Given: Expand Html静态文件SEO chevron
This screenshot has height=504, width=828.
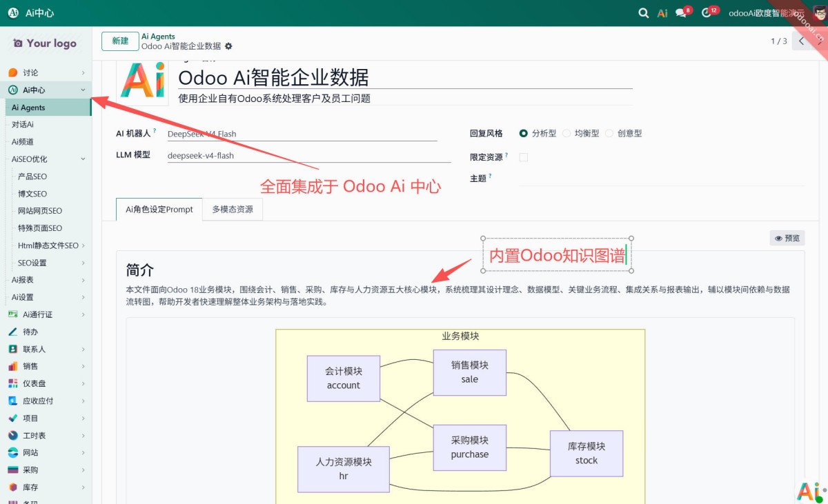Looking at the screenshot, I should coord(83,245).
